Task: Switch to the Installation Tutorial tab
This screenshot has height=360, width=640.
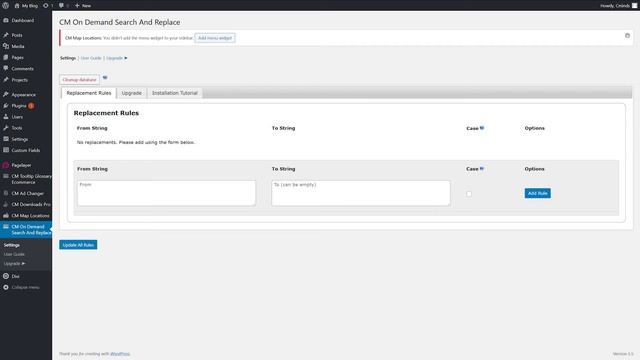Action: click(175, 93)
